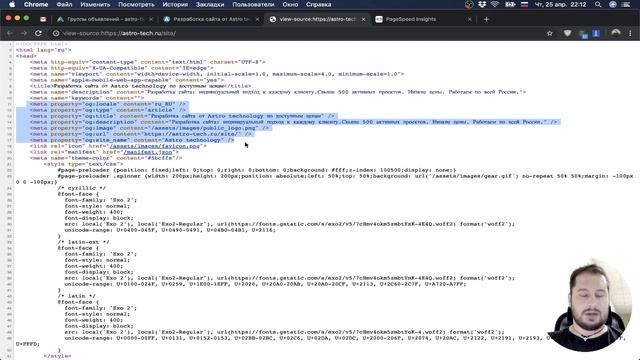Click the og:url meta line
Screen dimensions: 640x360
pos(141,134)
